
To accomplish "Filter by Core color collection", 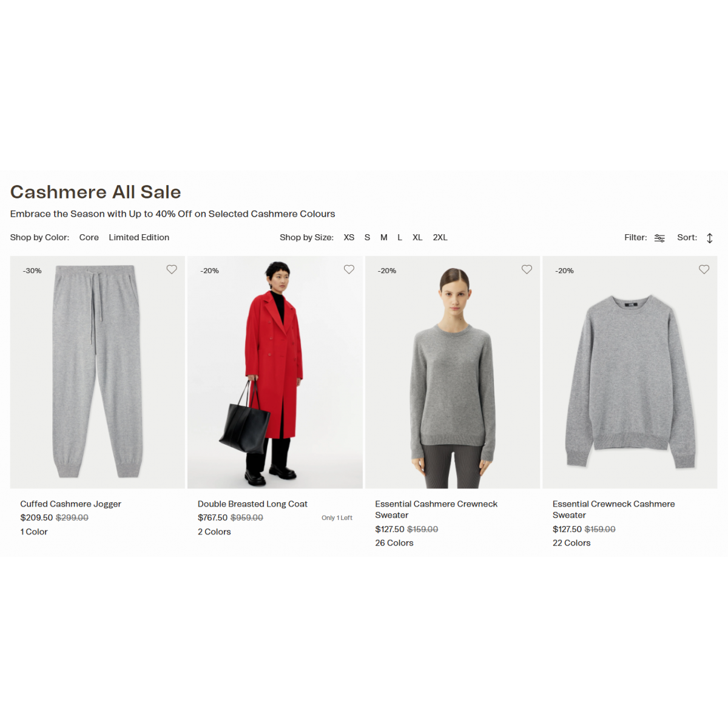I will tap(89, 237).
